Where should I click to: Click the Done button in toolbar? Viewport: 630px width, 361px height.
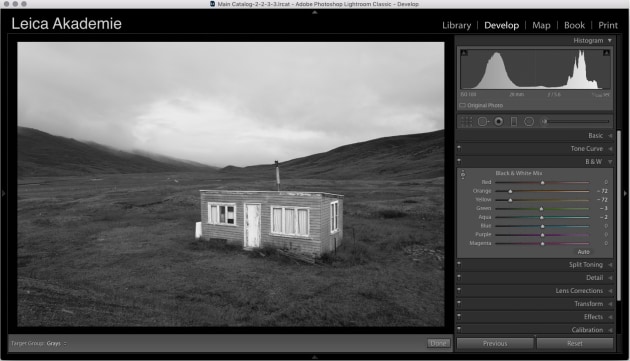click(x=438, y=343)
